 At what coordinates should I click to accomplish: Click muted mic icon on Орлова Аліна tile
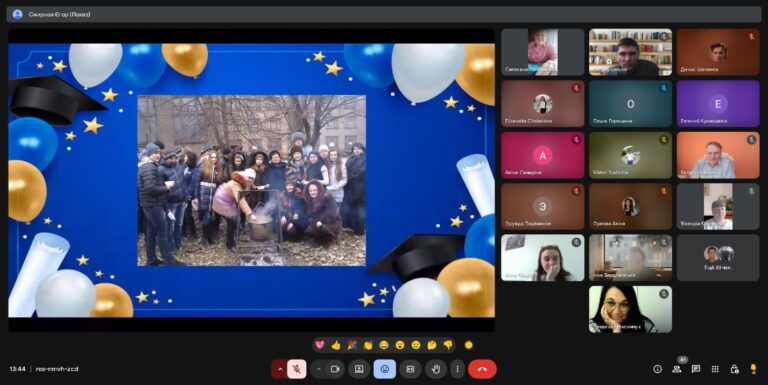(664, 192)
